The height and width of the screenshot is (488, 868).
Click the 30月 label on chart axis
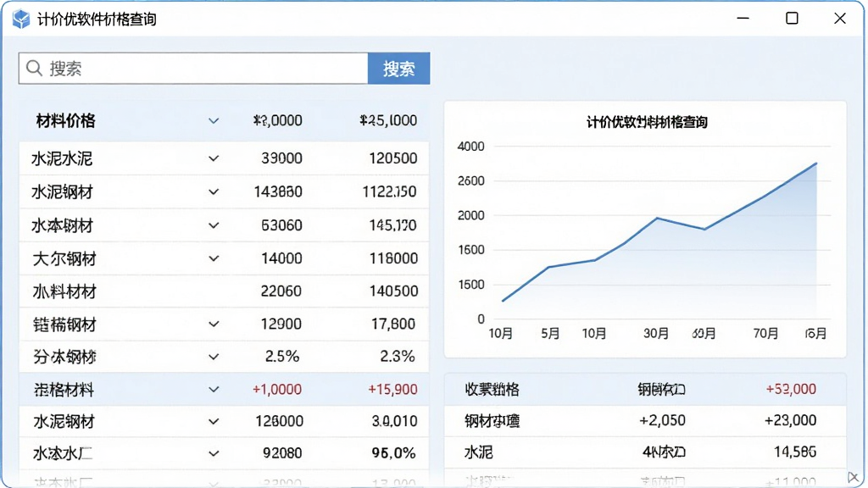point(656,334)
